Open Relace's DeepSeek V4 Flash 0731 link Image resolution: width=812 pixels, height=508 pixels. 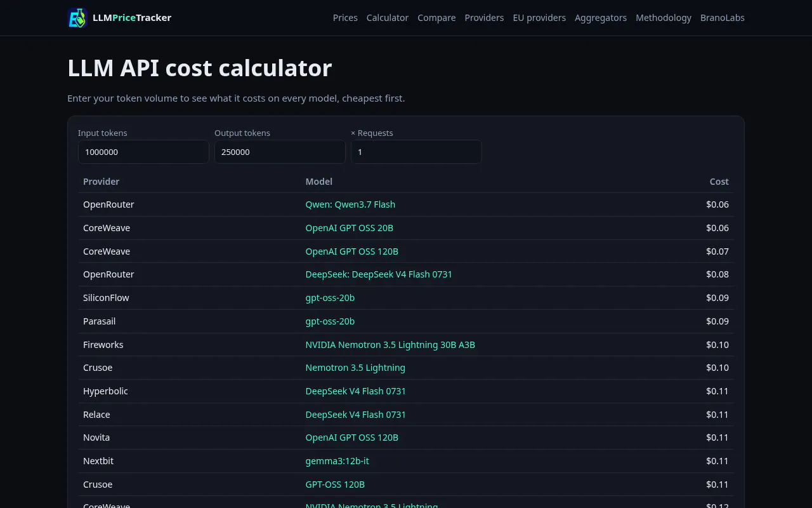coord(356,415)
